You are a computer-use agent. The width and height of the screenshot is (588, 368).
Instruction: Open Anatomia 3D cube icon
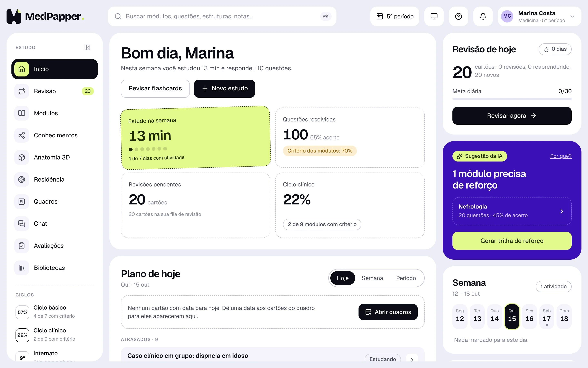point(22,157)
